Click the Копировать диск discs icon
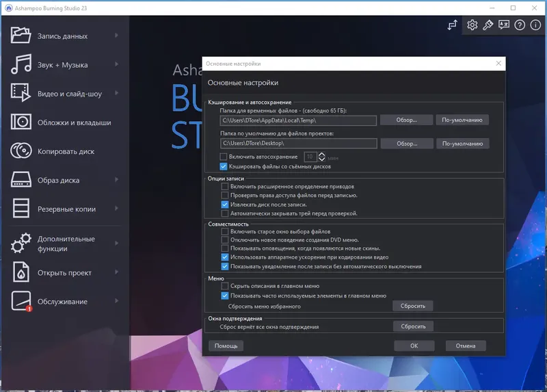 21,151
